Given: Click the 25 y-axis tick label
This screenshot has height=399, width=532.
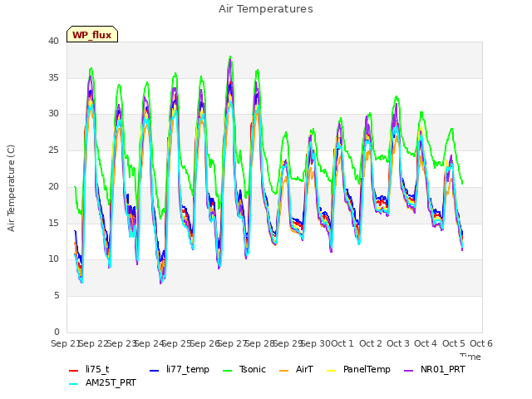Looking at the screenshot, I should (x=53, y=150).
